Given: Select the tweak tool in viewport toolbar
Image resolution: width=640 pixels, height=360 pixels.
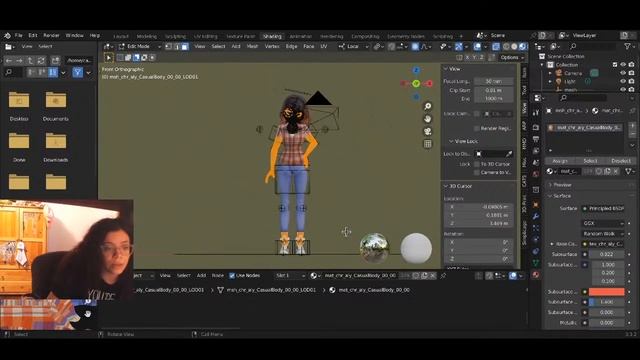Looking at the screenshot, I should [x=109, y=58].
